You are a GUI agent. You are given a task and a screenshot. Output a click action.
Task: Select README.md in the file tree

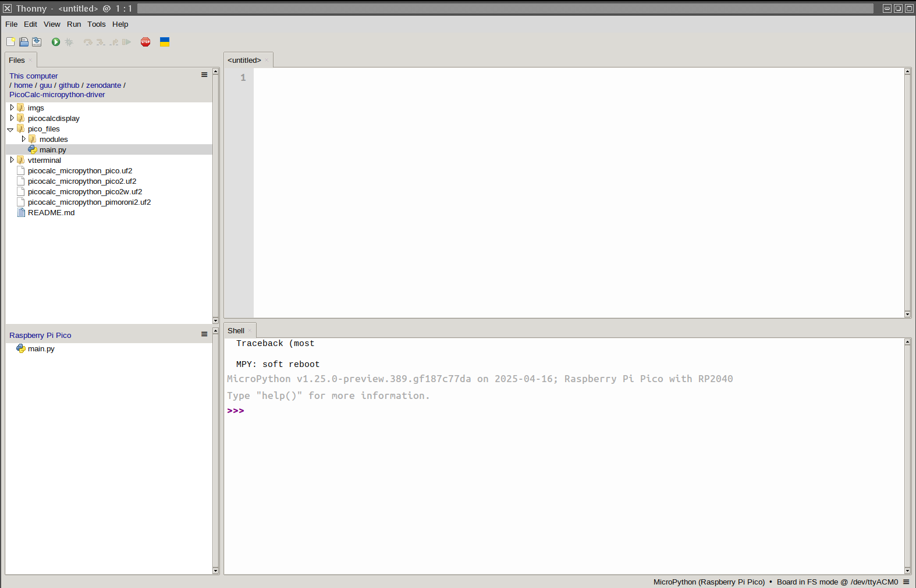click(x=51, y=213)
